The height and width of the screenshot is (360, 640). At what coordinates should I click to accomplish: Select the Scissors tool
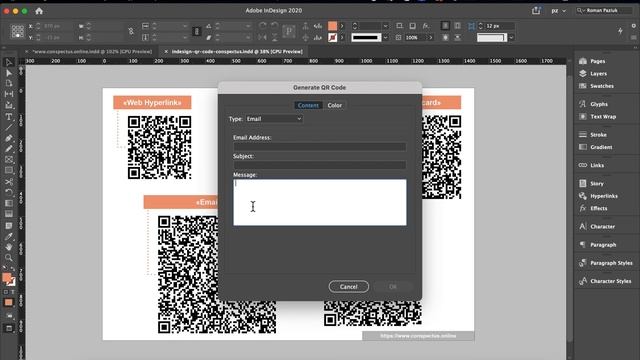click(9, 181)
